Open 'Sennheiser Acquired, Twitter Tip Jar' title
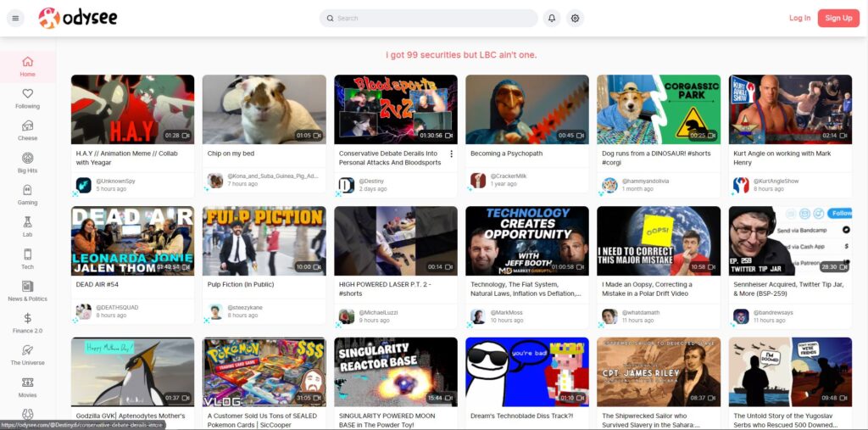The width and height of the screenshot is (868, 430). point(788,289)
